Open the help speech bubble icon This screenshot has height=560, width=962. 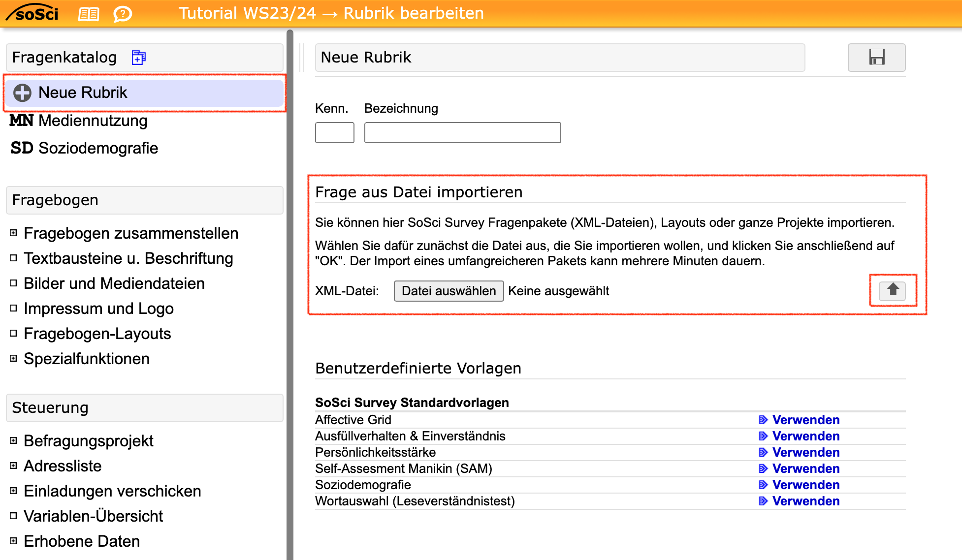[x=122, y=14]
